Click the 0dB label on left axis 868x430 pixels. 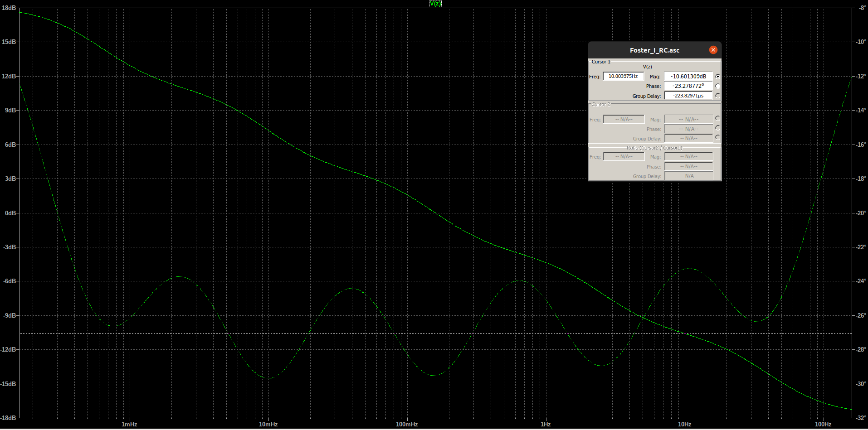pyautogui.click(x=10, y=213)
